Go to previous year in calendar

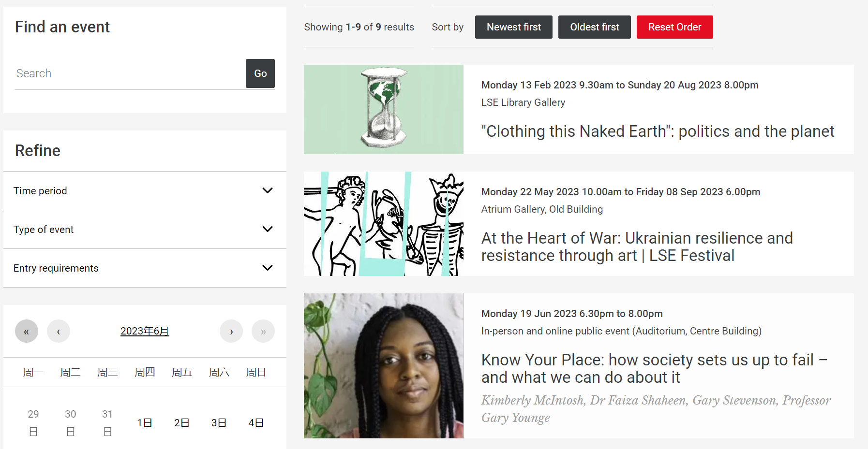27,331
